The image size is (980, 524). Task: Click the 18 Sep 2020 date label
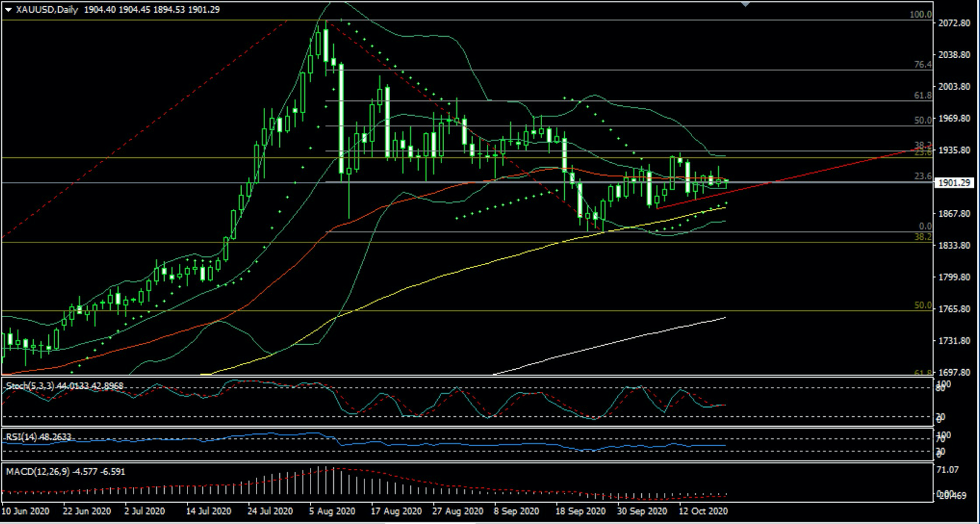click(x=580, y=511)
